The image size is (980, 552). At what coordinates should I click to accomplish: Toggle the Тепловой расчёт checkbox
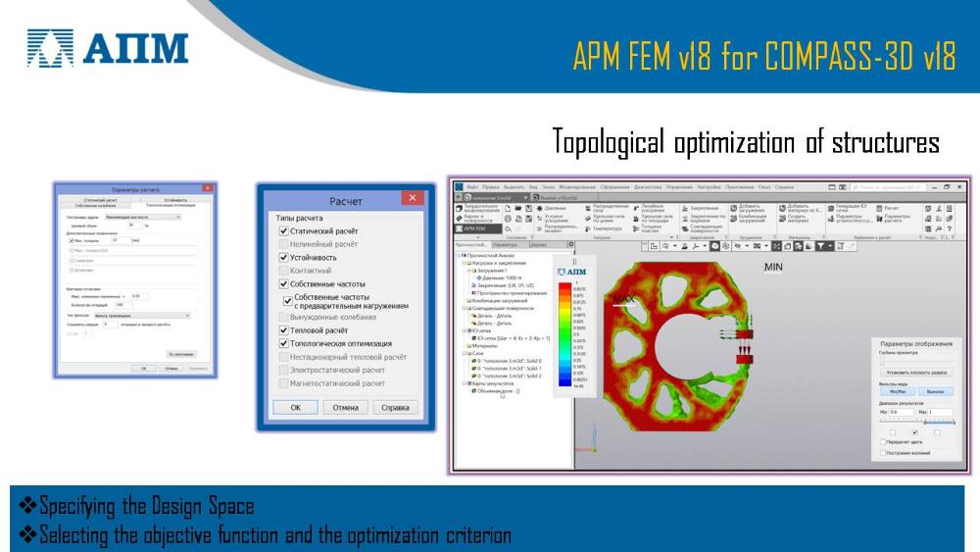[282, 330]
